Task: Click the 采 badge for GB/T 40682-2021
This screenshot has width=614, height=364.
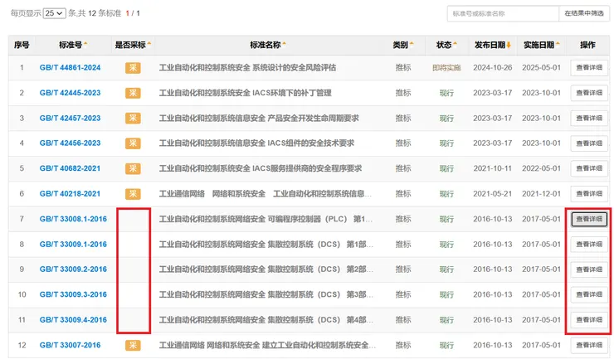Action: pos(133,168)
